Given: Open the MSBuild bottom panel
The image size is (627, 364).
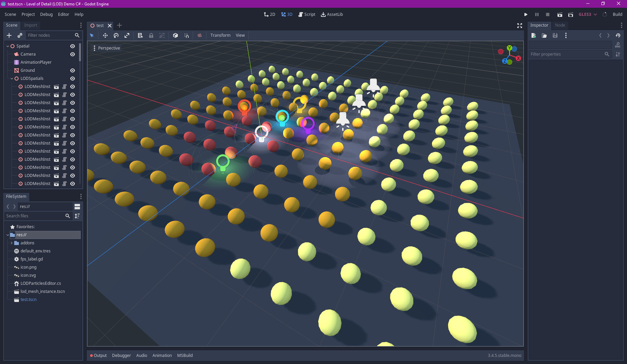Looking at the screenshot, I should tap(185, 356).
